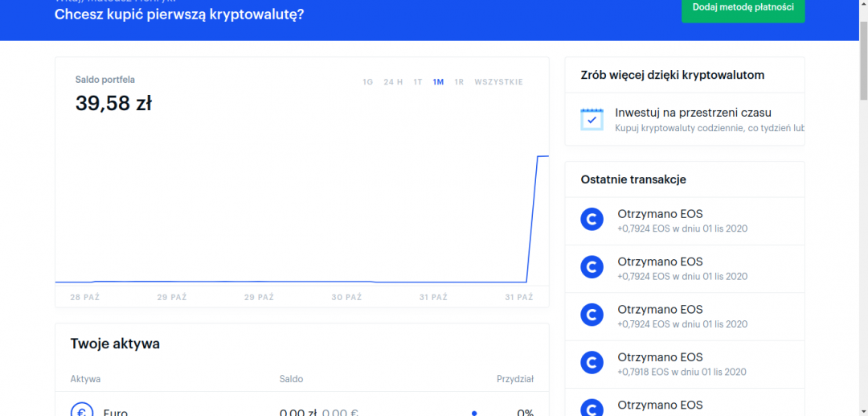Image resolution: width=868 pixels, height=416 pixels.
Task: Click the third EOS transaction icon from the top
Action: coord(592,314)
